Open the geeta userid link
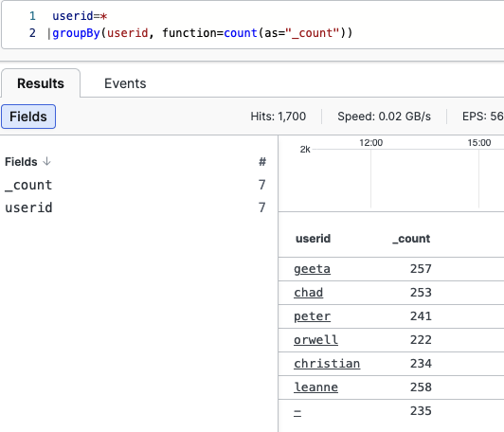504x432 pixels. [x=312, y=269]
